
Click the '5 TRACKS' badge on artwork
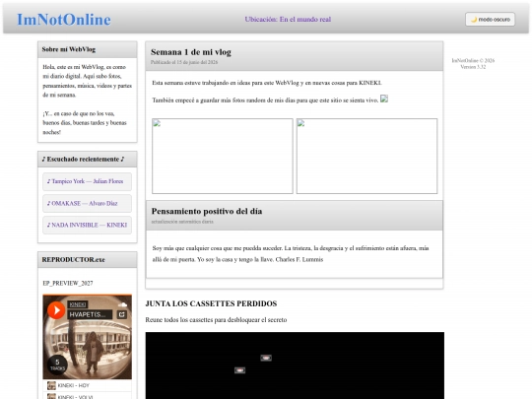point(57,365)
